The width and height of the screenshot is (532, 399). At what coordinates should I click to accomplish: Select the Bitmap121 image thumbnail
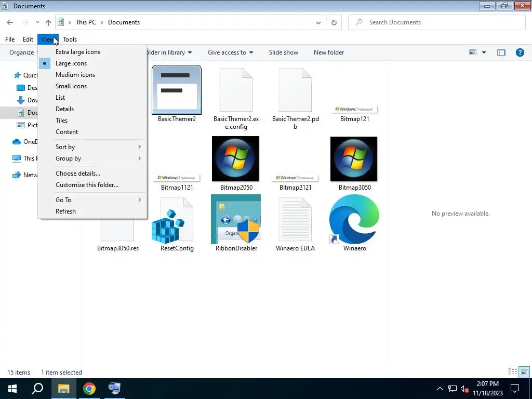click(354, 109)
